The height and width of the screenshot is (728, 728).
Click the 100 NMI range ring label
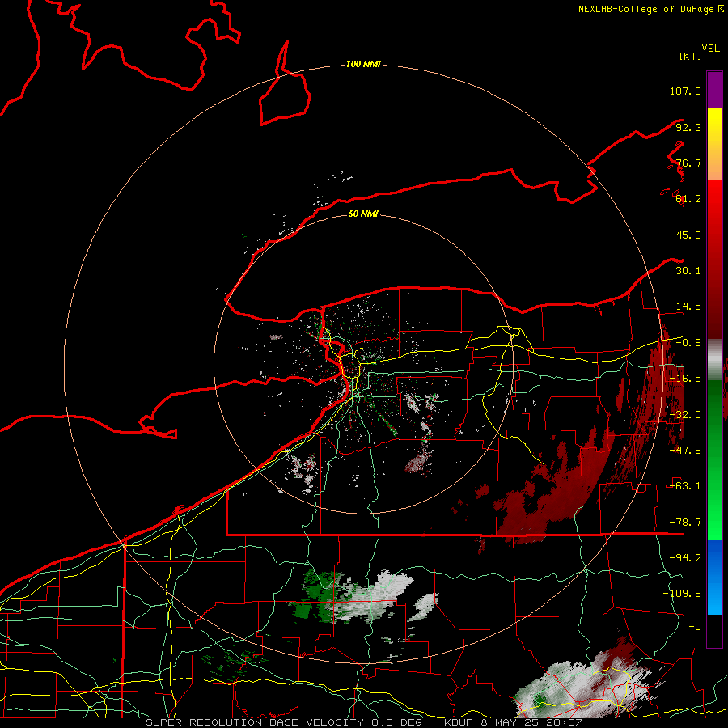pos(363,64)
